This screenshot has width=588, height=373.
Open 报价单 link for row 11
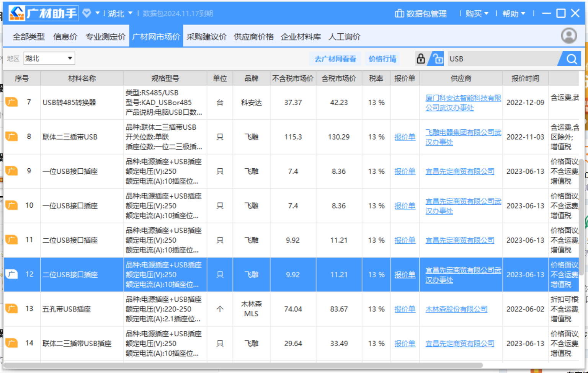(x=405, y=240)
